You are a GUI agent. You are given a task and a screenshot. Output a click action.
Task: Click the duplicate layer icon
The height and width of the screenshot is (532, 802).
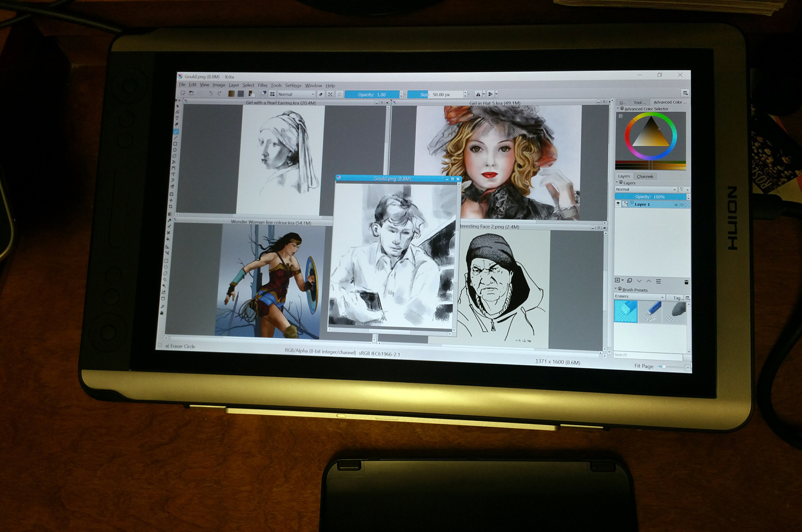tap(629, 281)
